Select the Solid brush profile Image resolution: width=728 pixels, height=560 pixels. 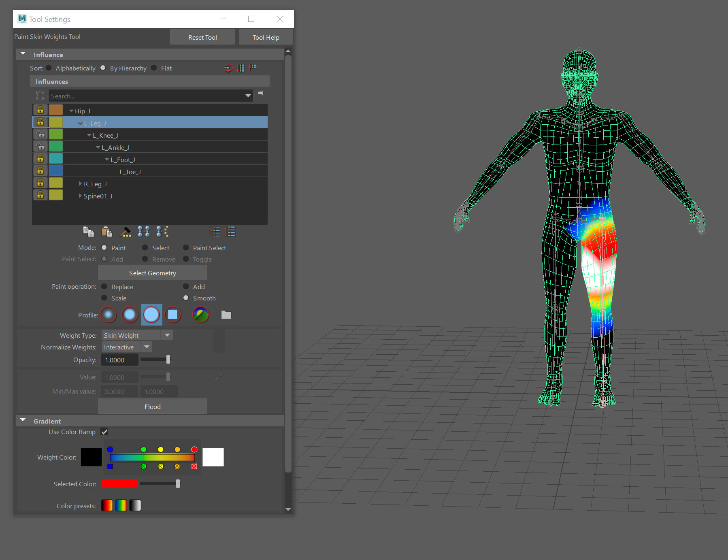(151, 315)
